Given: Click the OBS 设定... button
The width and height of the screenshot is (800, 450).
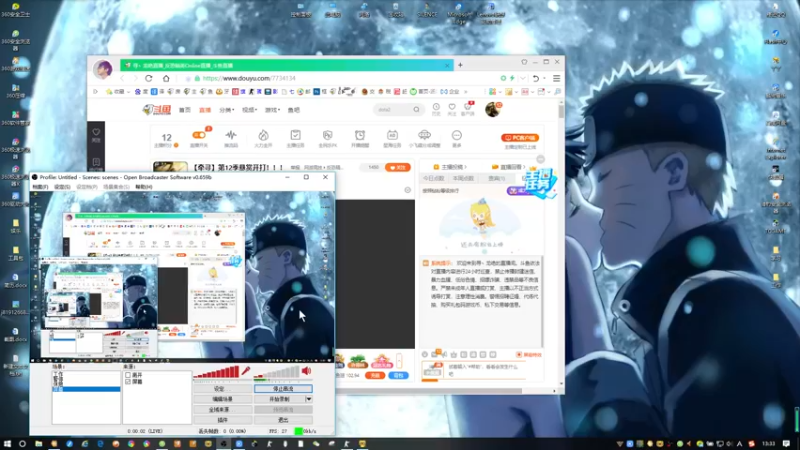Looking at the screenshot, I should click(222, 389).
